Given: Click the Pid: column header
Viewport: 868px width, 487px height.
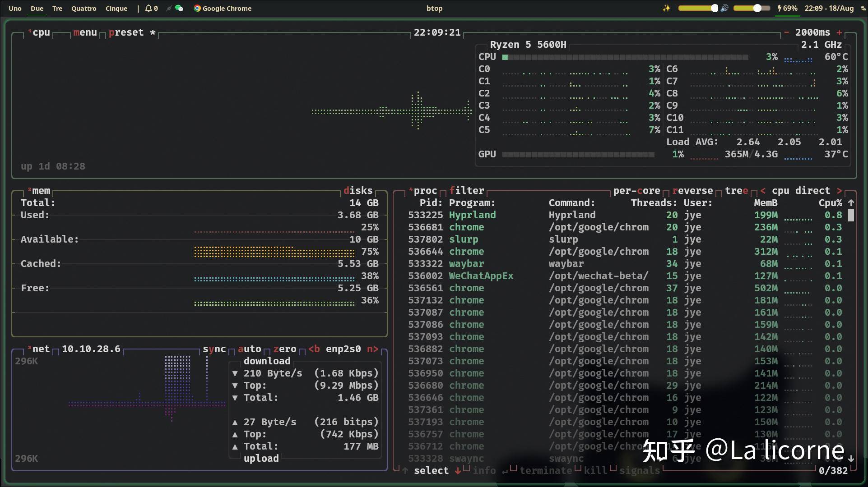Looking at the screenshot, I should coord(431,203).
